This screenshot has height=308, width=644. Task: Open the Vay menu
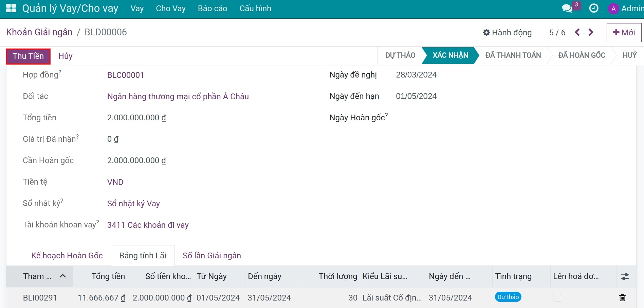[x=137, y=8]
